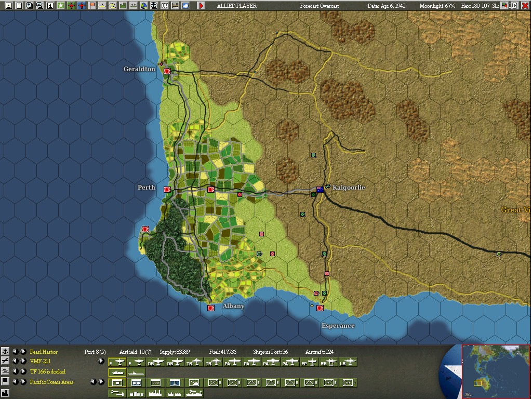Click the Supply: 83389 value
Viewport: 532px width, 399px height.
pos(175,352)
